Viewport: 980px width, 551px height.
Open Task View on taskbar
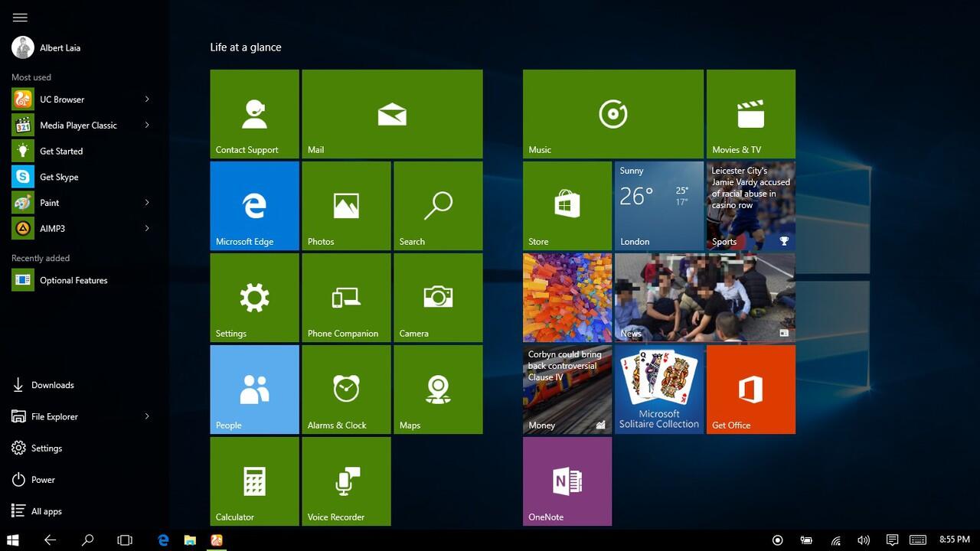pyautogui.click(x=125, y=540)
